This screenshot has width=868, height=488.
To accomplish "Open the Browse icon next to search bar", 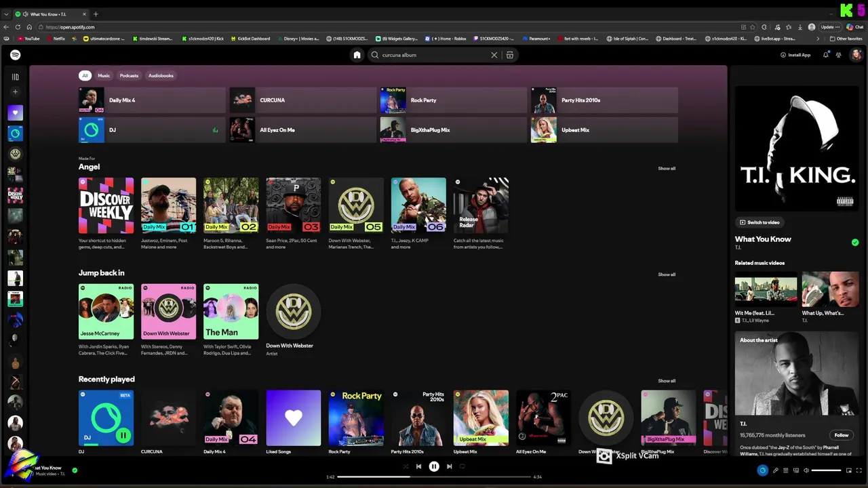I will [x=510, y=55].
